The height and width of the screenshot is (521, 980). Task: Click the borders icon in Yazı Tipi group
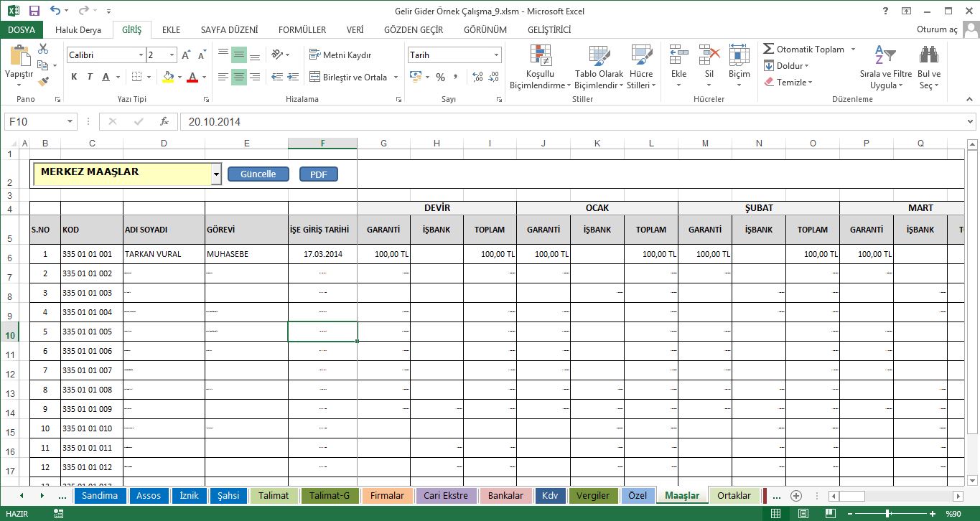click(138, 77)
